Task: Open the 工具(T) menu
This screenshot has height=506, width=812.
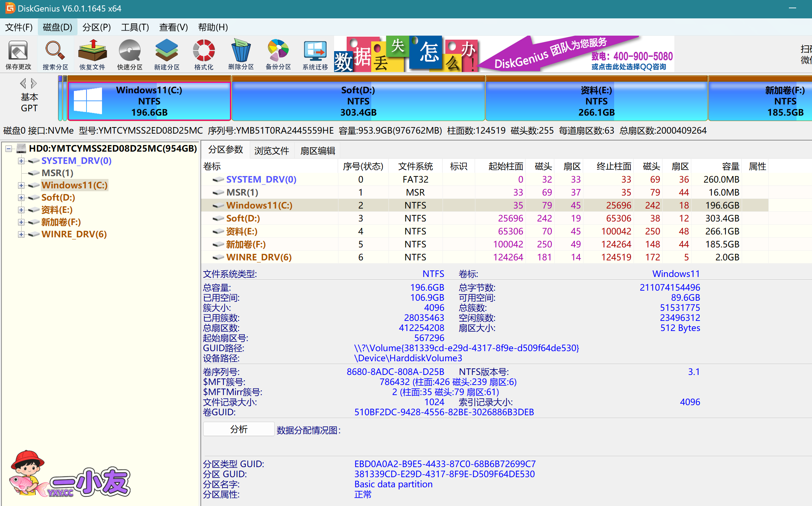Action: [134, 27]
